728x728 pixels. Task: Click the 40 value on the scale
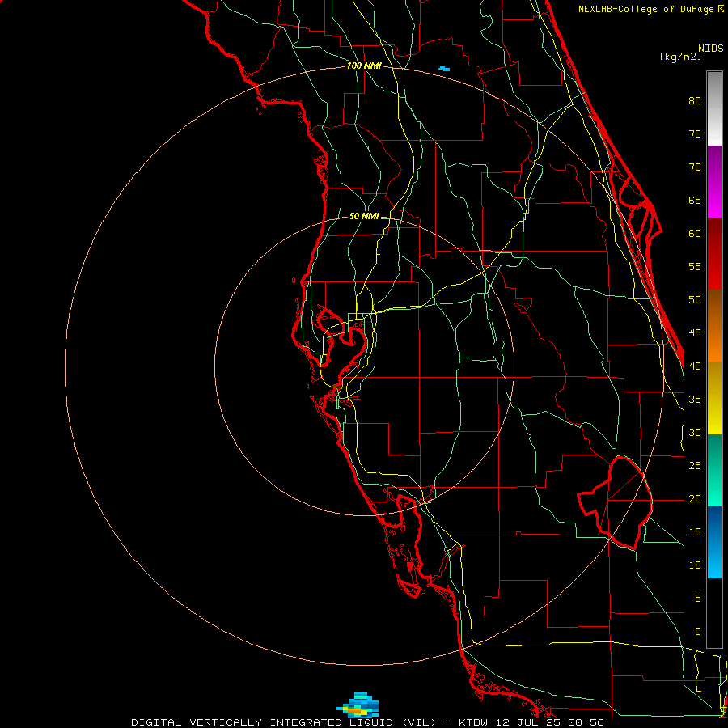tap(695, 366)
